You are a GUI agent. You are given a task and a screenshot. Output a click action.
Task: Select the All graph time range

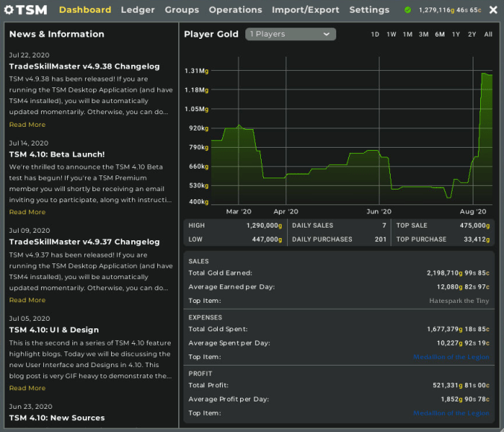[x=488, y=34]
